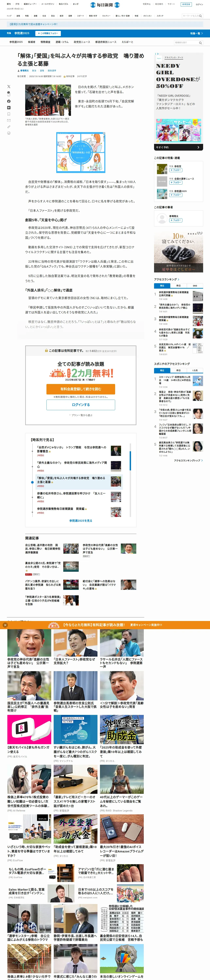Open 国際 in the main navigation
210x980 pixels.
point(70,16)
